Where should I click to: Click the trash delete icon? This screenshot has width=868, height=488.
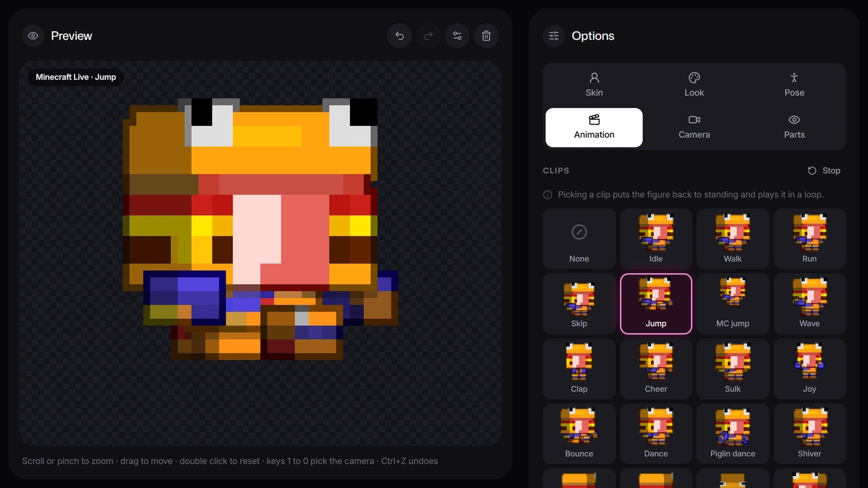pyautogui.click(x=487, y=36)
